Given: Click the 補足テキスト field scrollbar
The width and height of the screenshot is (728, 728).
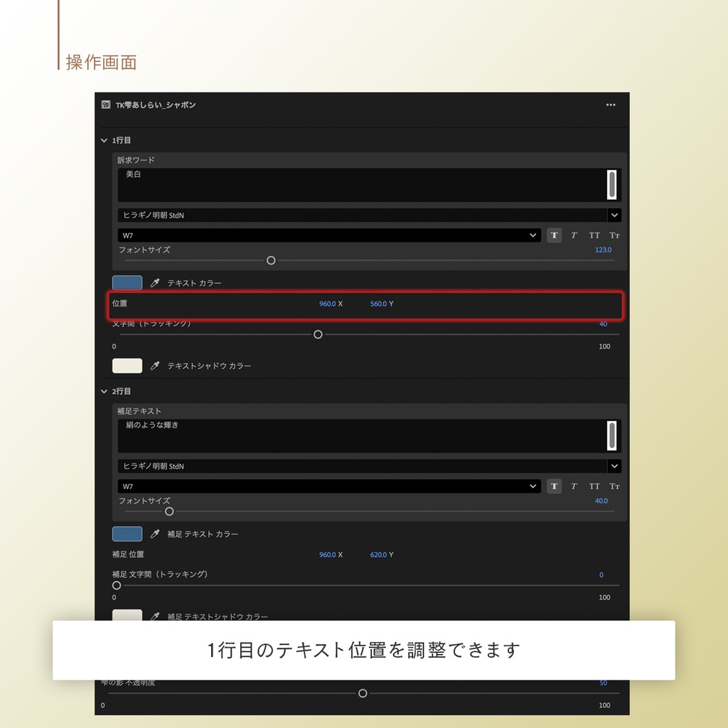Looking at the screenshot, I should [x=612, y=436].
